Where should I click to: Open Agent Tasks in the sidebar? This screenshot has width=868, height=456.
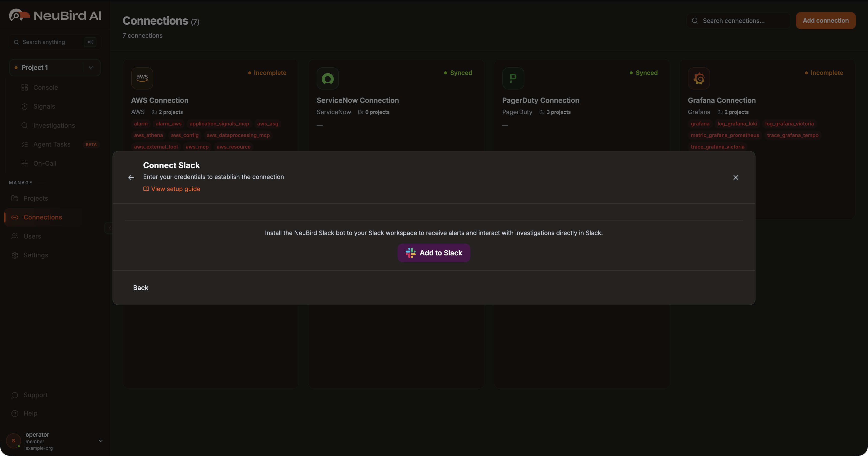52,144
